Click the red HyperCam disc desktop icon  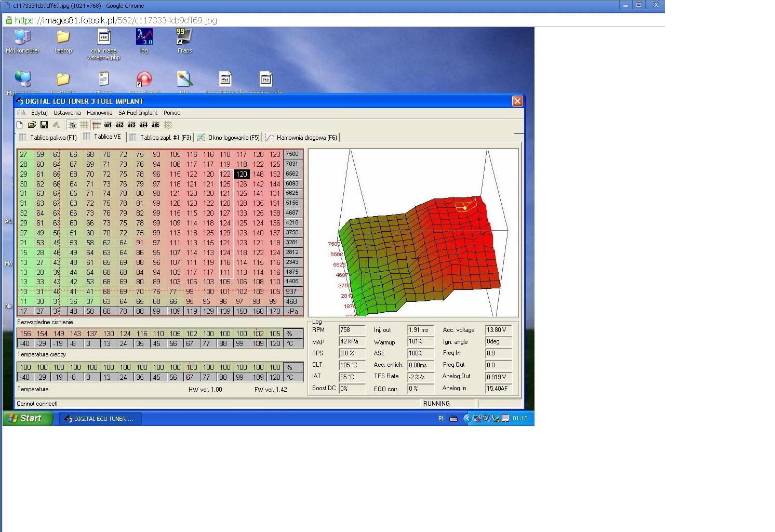[x=144, y=79]
